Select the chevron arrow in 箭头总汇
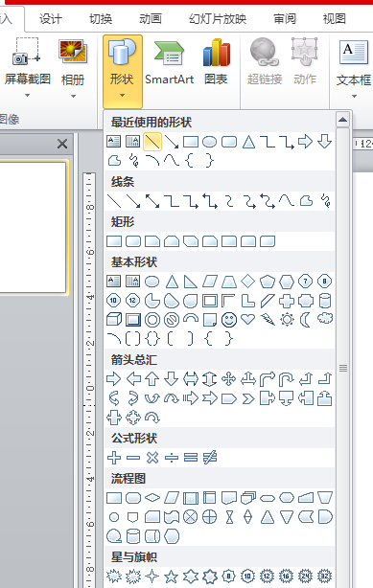373x588 pixels. pos(248,398)
